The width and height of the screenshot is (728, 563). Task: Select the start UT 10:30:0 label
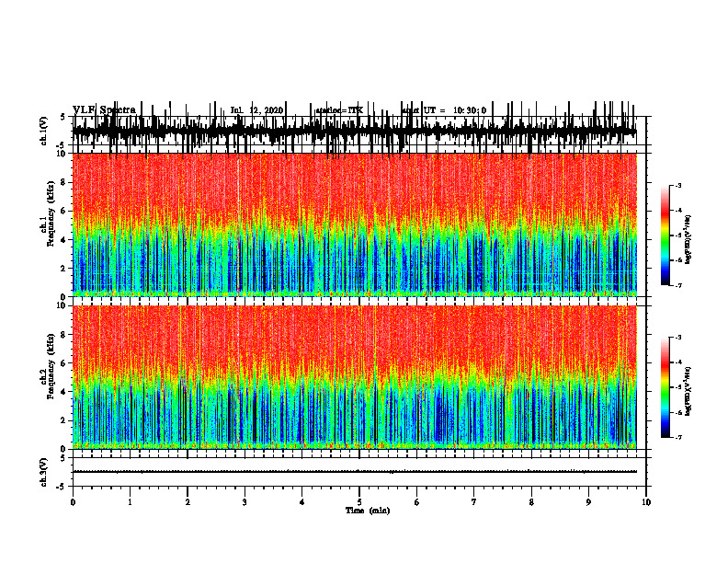click(x=444, y=110)
